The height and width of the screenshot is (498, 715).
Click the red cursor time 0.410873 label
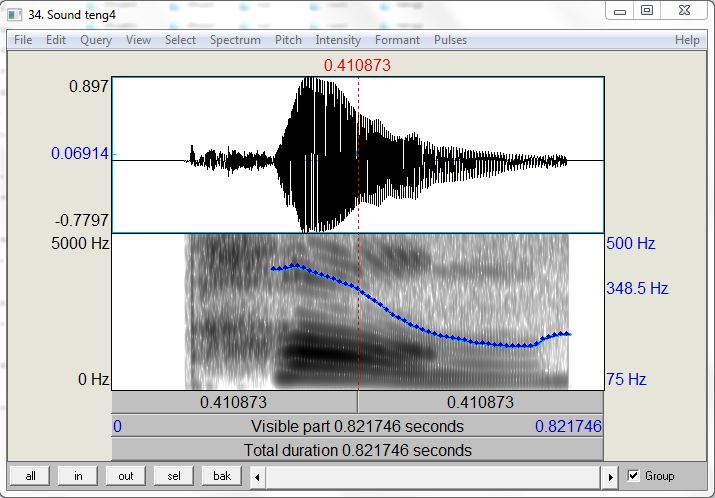(x=358, y=65)
